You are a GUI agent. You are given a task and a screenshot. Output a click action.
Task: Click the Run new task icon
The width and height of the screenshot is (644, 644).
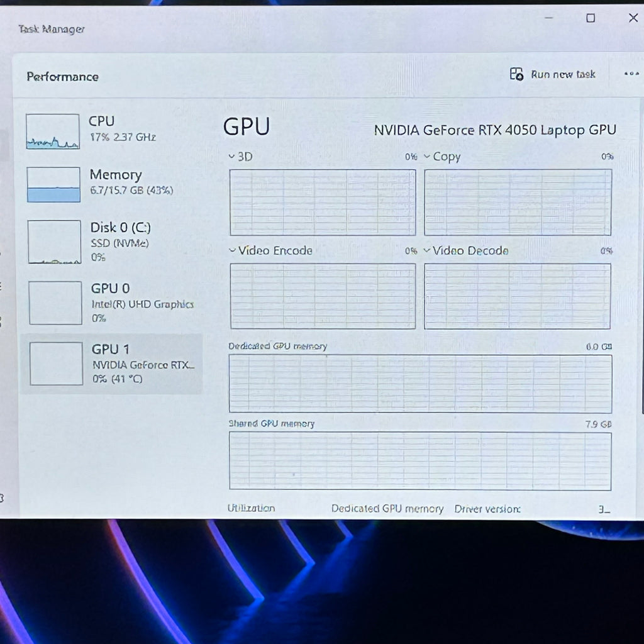tap(516, 74)
